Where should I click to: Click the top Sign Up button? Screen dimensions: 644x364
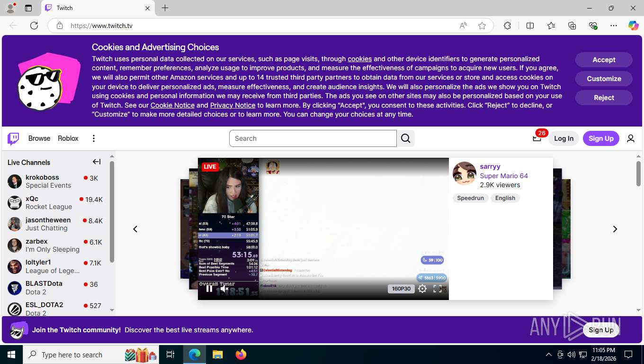tap(601, 138)
